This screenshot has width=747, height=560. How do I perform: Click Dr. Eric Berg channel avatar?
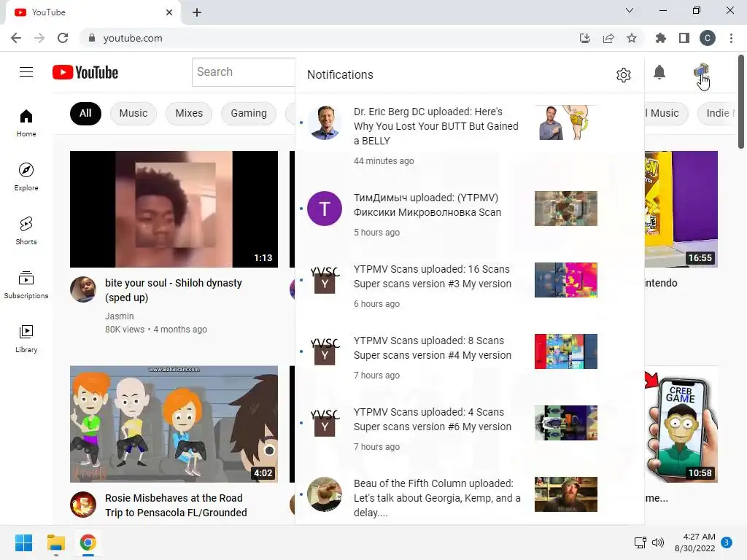[x=325, y=122]
